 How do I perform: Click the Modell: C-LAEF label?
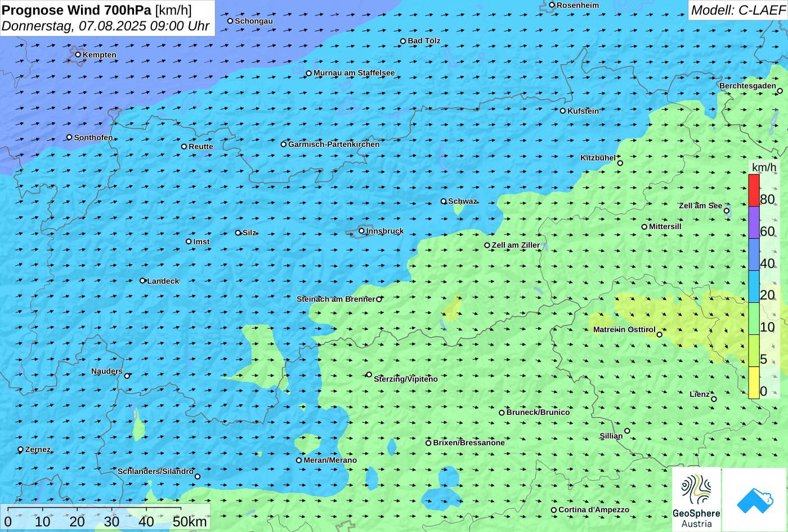pyautogui.click(x=737, y=10)
